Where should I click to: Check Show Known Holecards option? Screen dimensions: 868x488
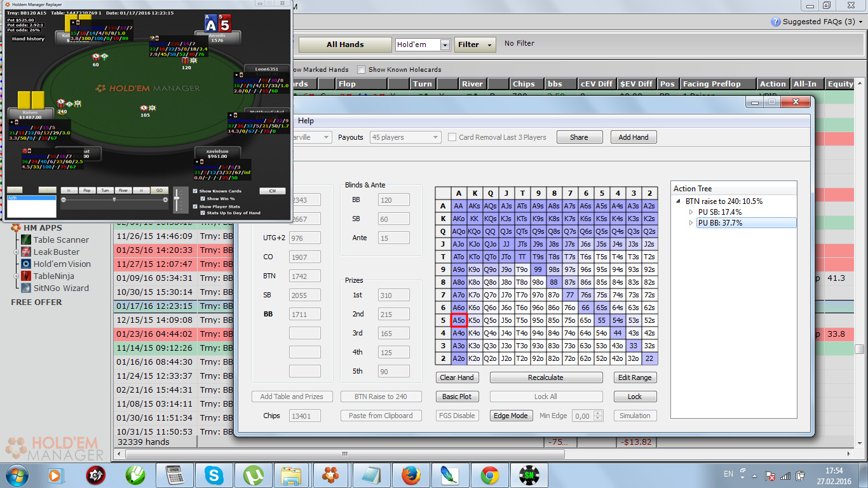(x=362, y=69)
